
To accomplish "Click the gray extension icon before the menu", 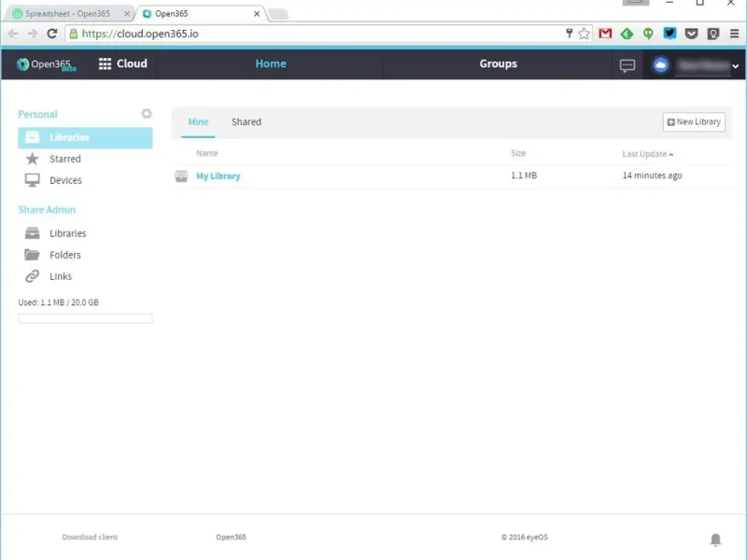I will coord(713,34).
